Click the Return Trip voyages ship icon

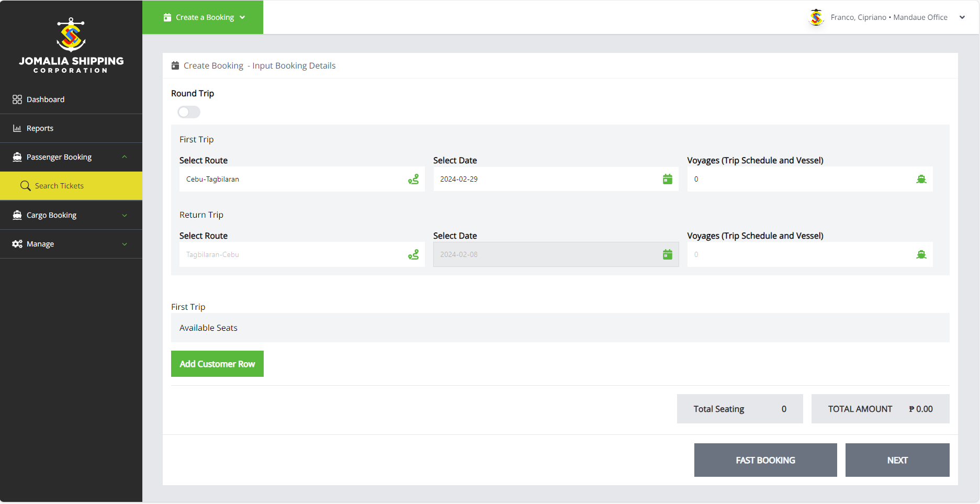tap(921, 255)
